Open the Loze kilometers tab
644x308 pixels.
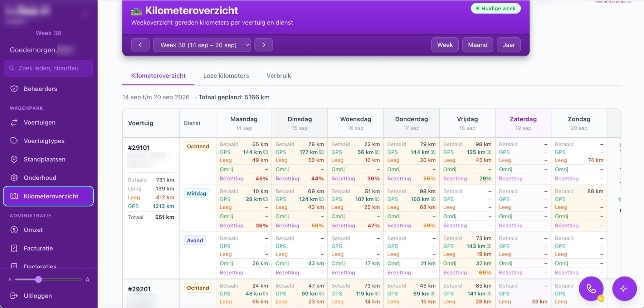coord(226,76)
